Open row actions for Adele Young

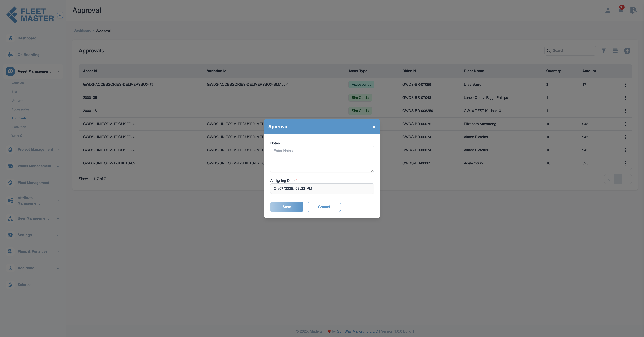coord(625,163)
